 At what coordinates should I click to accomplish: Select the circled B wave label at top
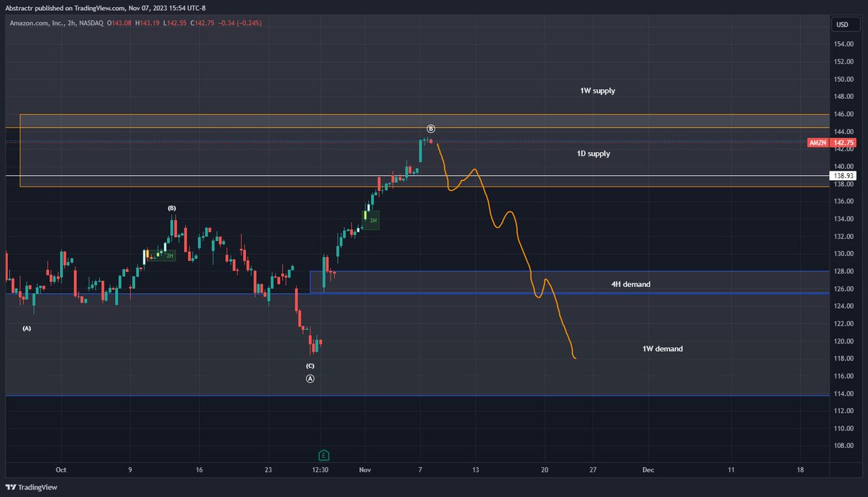pyautogui.click(x=431, y=129)
